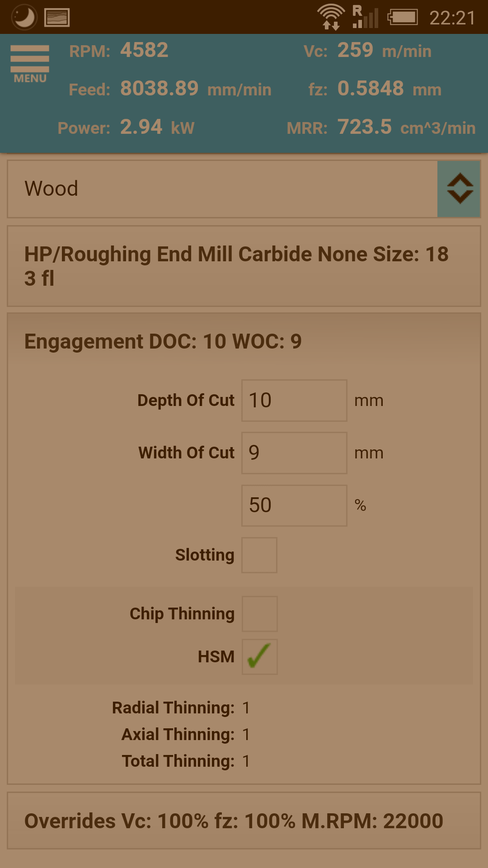Enable the Slotting checkbox
The width and height of the screenshot is (488, 868).
(x=259, y=555)
